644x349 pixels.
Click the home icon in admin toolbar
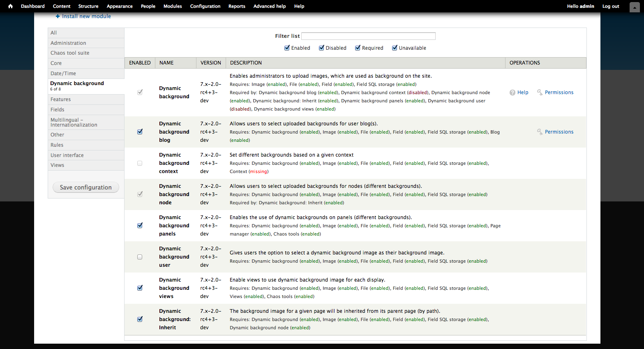point(10,6)
